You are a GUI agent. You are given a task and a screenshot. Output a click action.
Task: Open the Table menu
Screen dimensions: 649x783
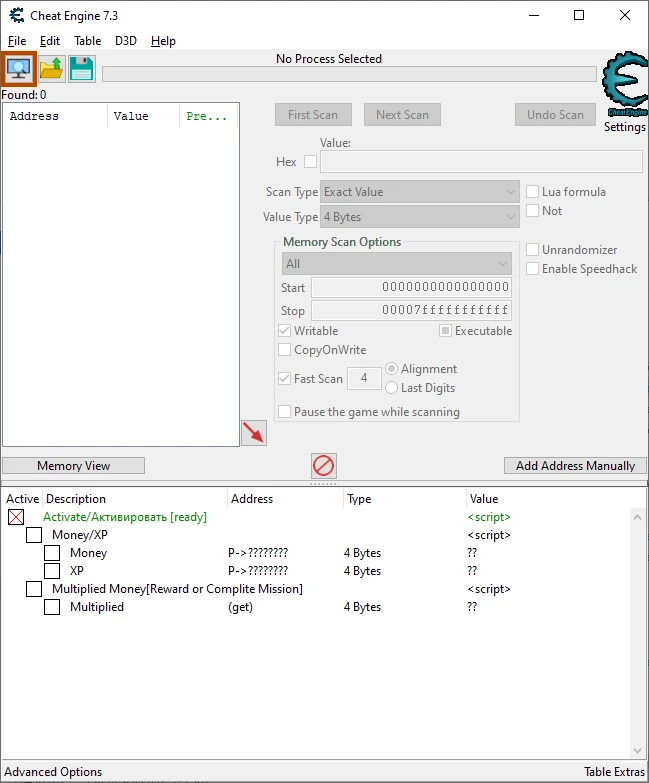[x=88, y=41]
